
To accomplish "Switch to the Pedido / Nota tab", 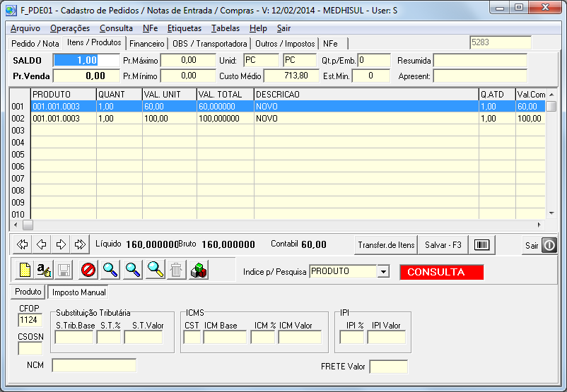I will click(x=35, y=44).
